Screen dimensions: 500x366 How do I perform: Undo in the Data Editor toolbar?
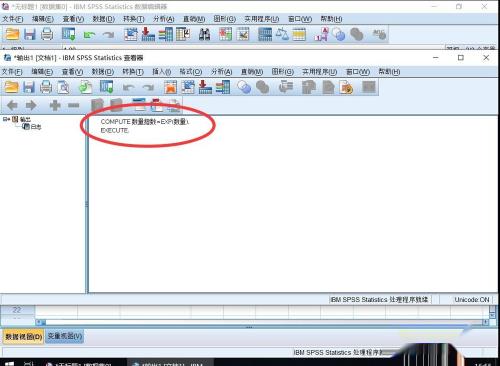click(89, 35)
